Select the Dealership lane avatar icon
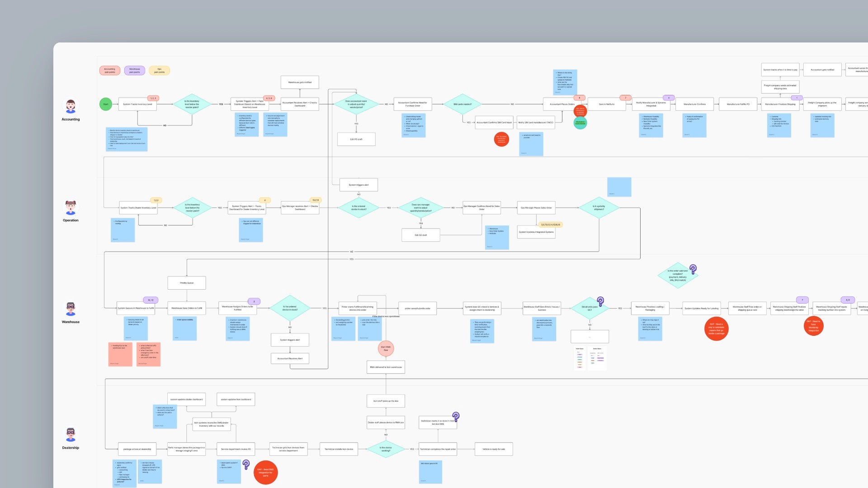Viewport: 868px width, 488px height. click(x=71, y=435)
